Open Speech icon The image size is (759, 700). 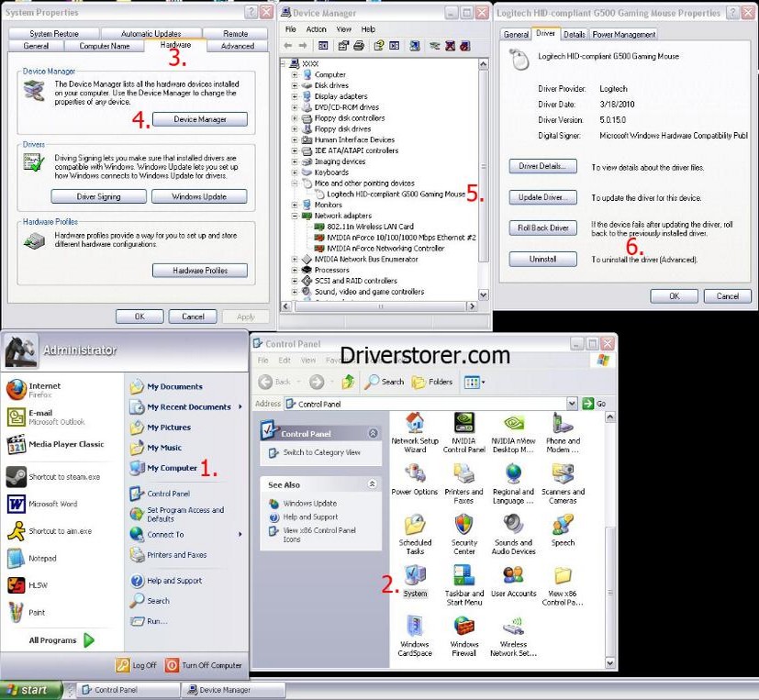(x=563, y=530)
